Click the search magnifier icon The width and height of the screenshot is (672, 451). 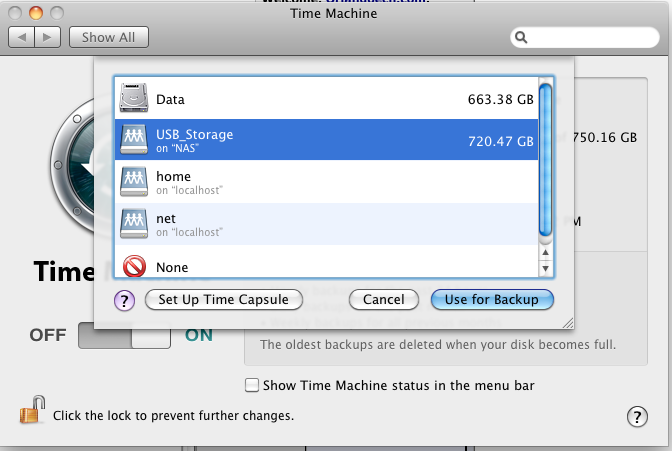tap(521, 37)
